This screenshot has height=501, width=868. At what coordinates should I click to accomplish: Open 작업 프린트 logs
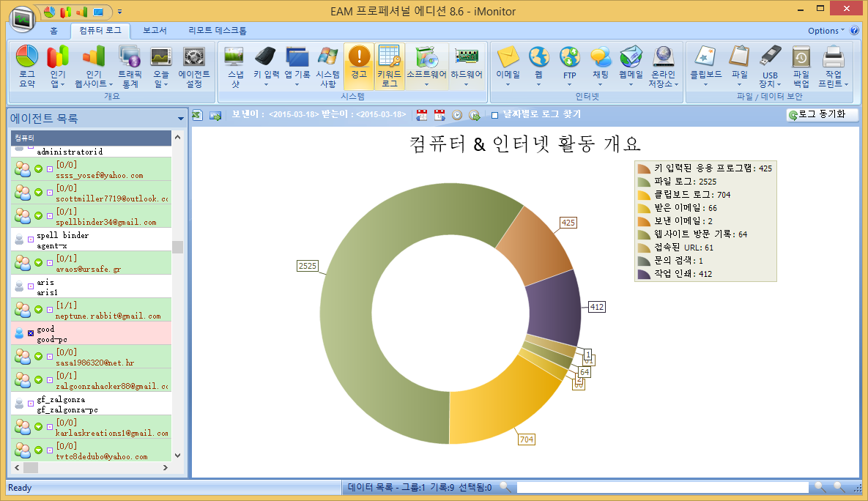833,67
